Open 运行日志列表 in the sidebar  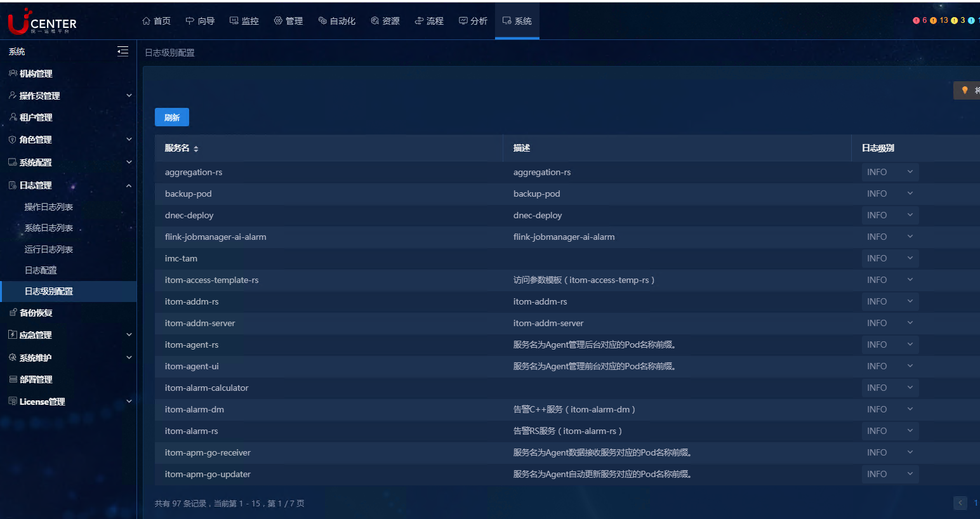[49, 249]
